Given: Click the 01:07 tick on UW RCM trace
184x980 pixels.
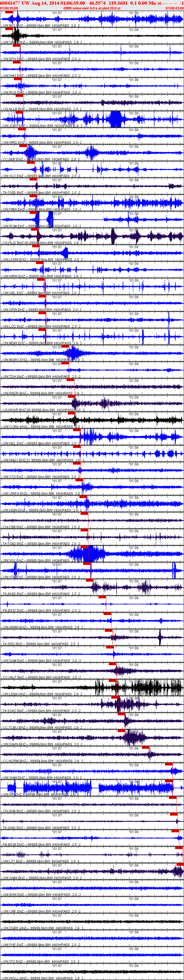Looking at the screenshot, I should click(x=57, y=214).
